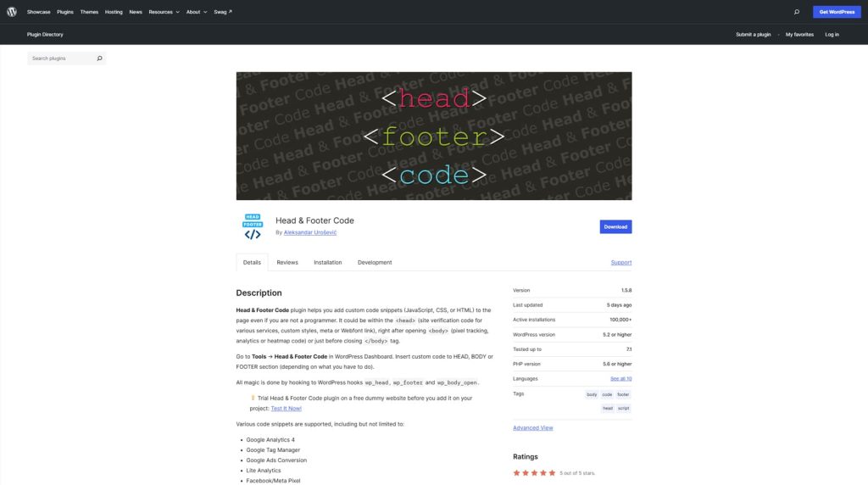Viewport: 868px width, 485px height.
Task: Click the version value 1.5.8
Action: click(x=626, y=290)
